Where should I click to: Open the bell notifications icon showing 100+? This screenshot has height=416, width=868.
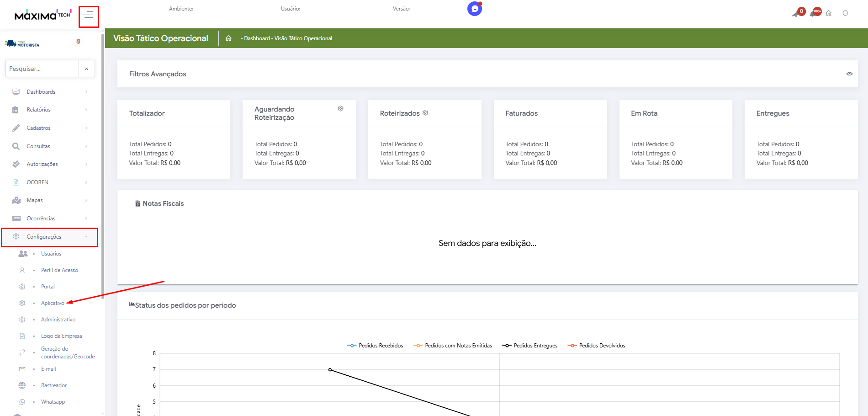(814, 13)
